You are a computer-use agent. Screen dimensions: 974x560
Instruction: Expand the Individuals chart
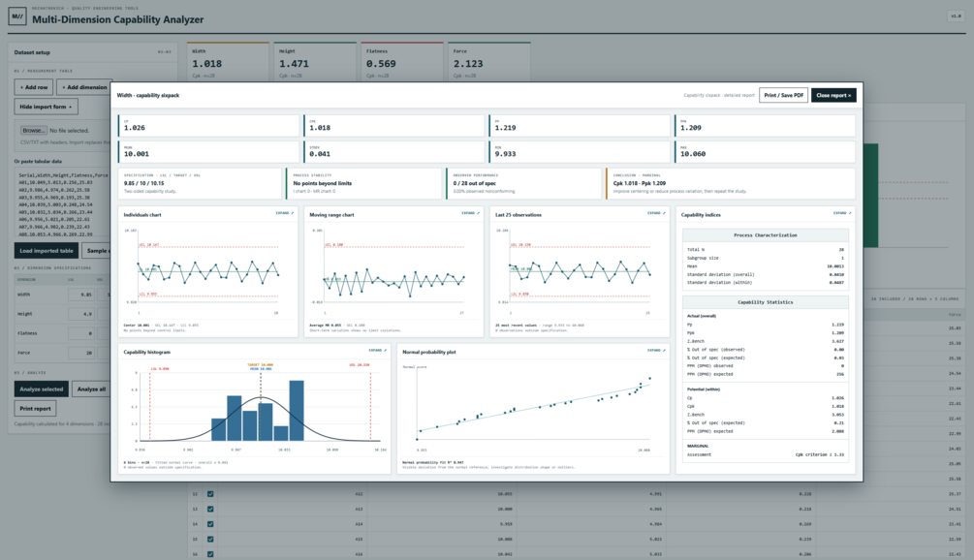pyautogui.click(x=285, y=213)
